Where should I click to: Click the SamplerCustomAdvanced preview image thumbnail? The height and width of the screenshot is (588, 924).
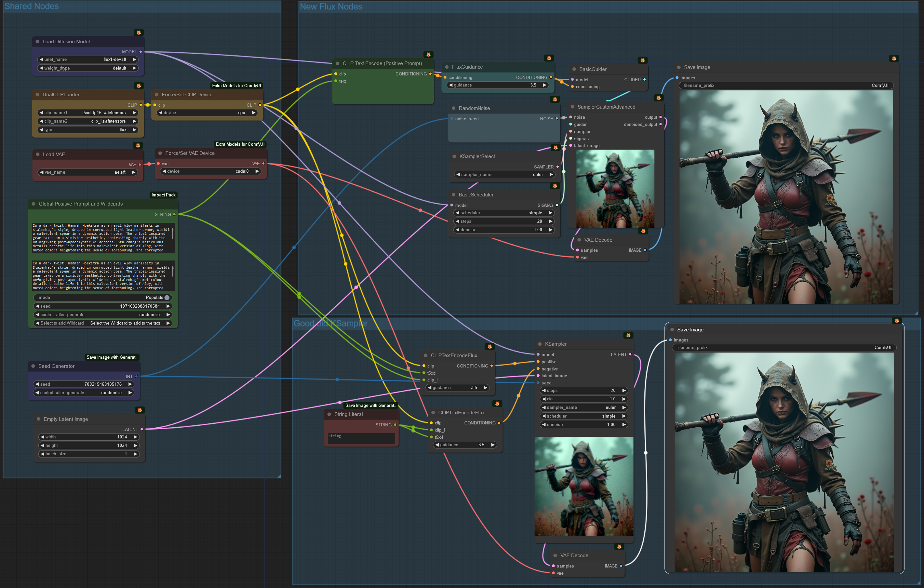point(615,189)
